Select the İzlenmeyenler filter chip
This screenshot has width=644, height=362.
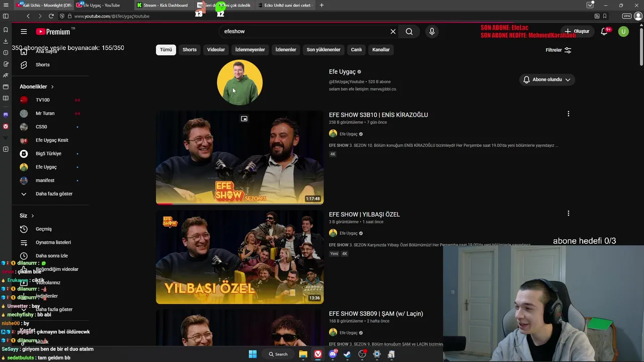(250, 50)
